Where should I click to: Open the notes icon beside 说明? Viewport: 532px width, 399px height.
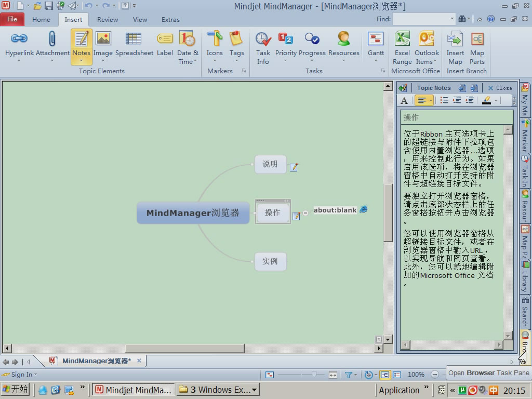[294, 167]
